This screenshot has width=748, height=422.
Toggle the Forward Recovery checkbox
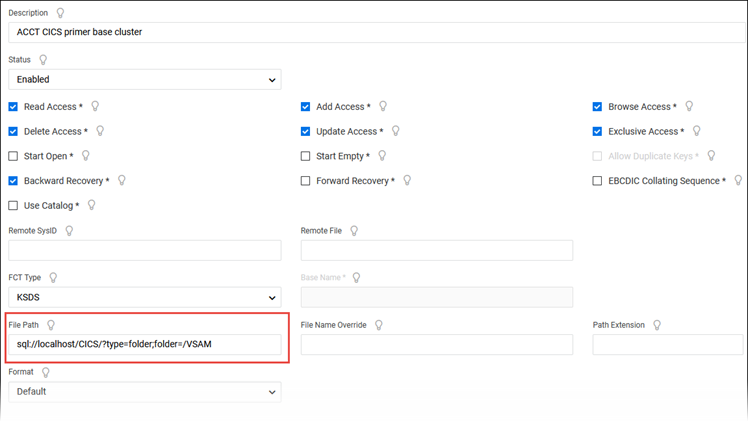(x=306, y=181)
